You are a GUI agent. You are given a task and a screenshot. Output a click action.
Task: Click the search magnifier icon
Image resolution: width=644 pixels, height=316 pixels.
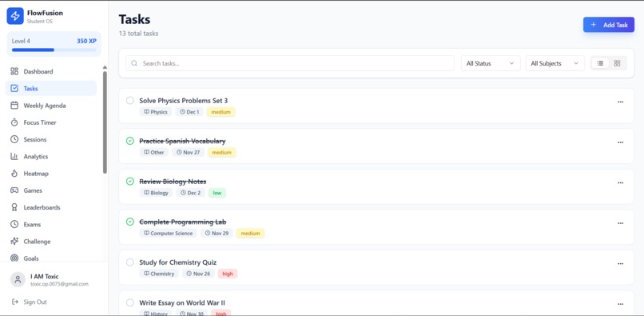click(134, 63)
